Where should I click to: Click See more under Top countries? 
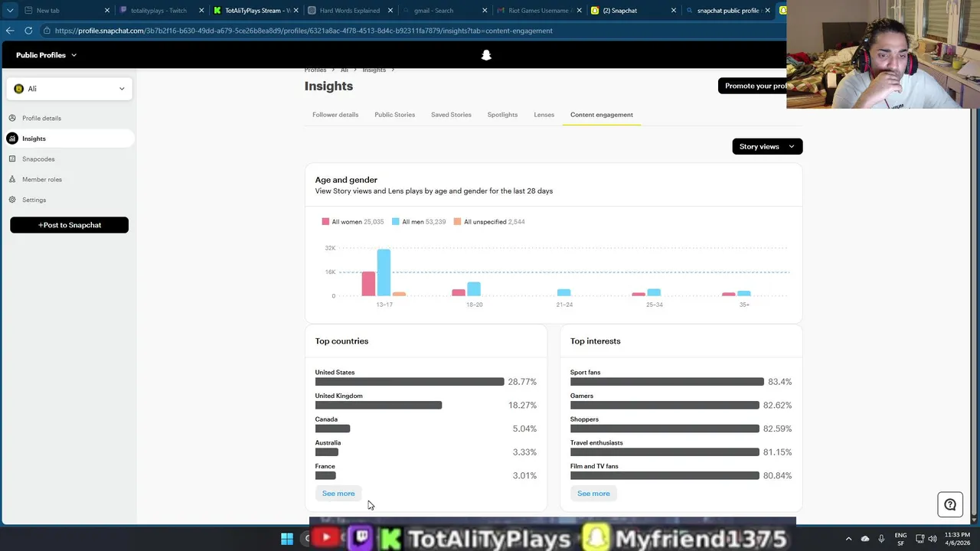338,494
